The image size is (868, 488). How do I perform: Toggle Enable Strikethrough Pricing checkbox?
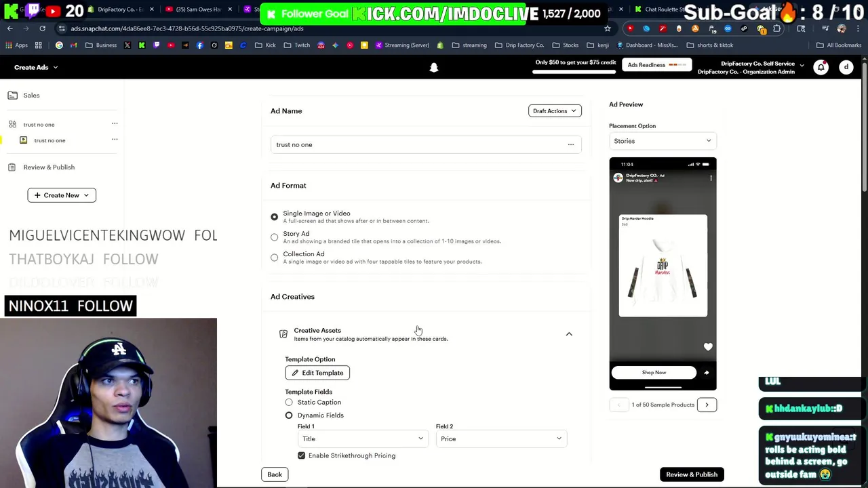click(301, 455)
